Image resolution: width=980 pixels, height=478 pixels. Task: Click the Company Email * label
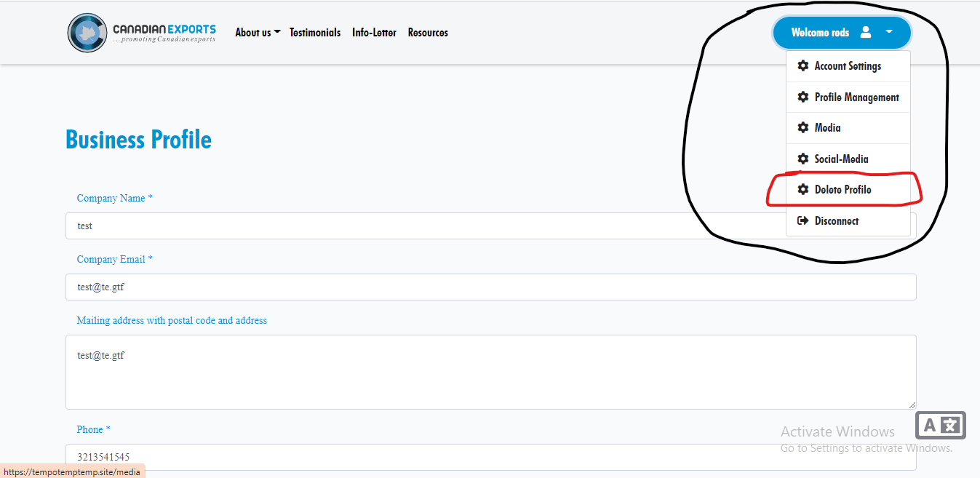[x=115, y=260]
